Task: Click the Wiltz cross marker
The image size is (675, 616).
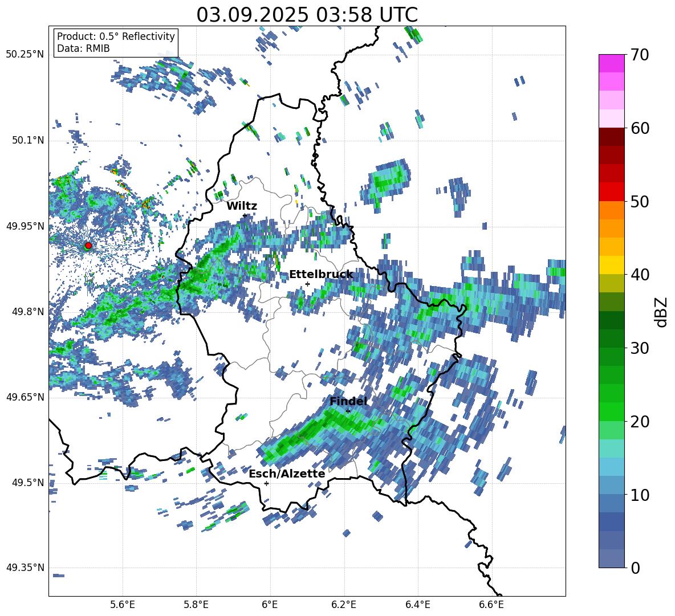Action: click(x=245, y=215)
